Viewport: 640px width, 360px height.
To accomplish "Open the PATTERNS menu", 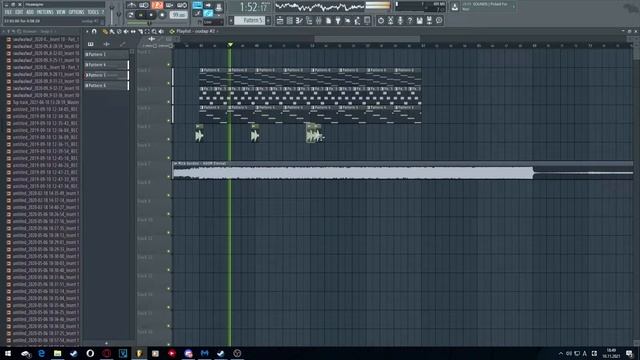I will 45,12.
